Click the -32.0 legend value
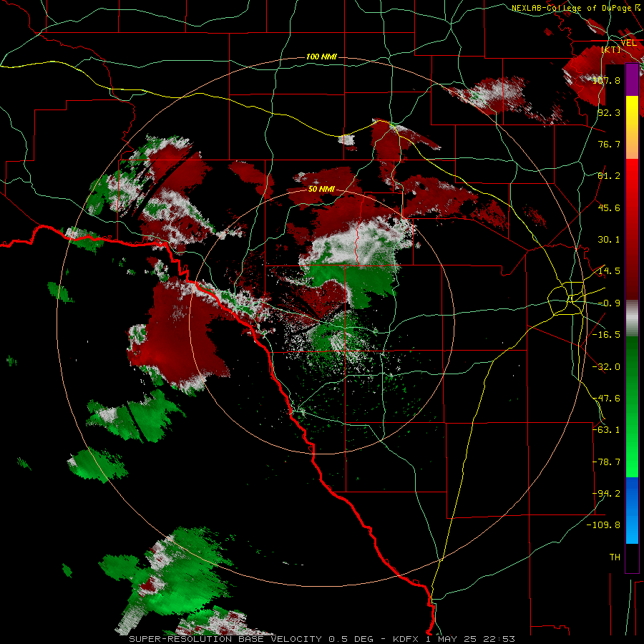Screen dimensions: 644x644 (606, 366)
